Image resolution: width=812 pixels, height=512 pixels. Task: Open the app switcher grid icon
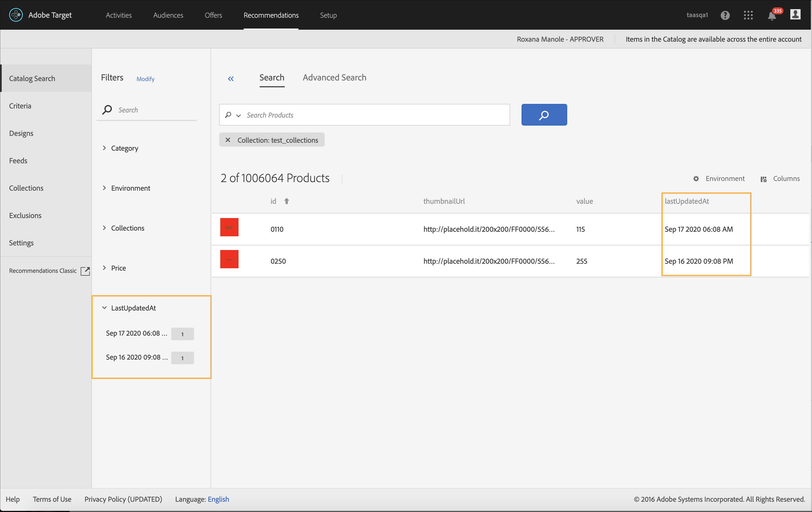(x=748, y=15)
